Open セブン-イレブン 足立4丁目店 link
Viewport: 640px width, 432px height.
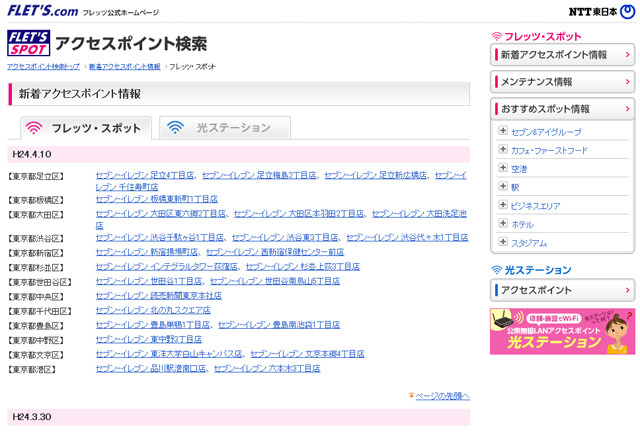(145, 175)
